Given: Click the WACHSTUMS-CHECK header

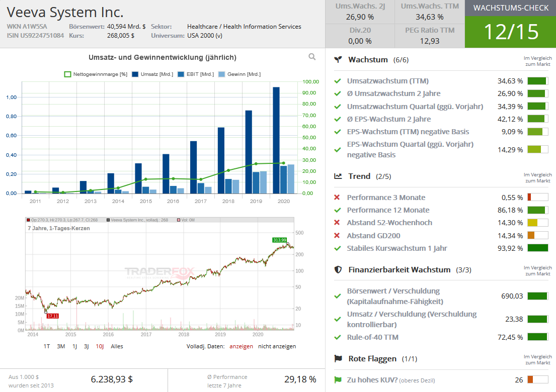Looking at the screenshot, I should tap(511, 8).
